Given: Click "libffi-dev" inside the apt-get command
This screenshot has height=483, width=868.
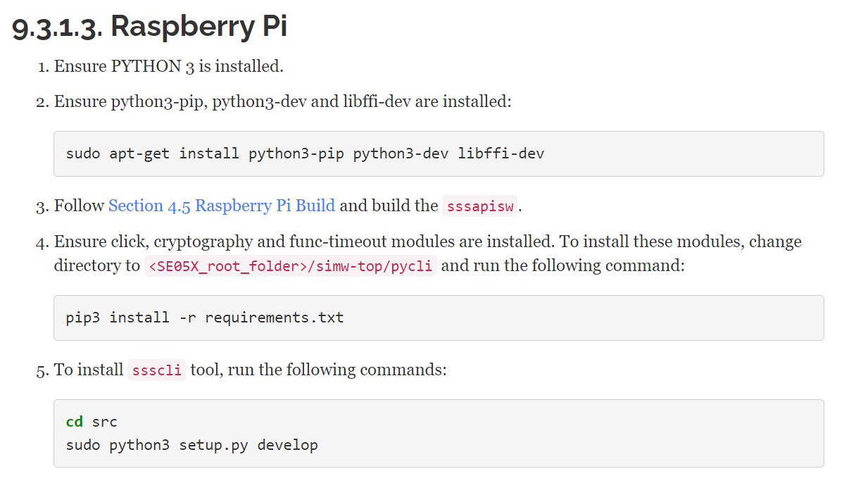Looking at the screenshot, I should coord(501,153).
